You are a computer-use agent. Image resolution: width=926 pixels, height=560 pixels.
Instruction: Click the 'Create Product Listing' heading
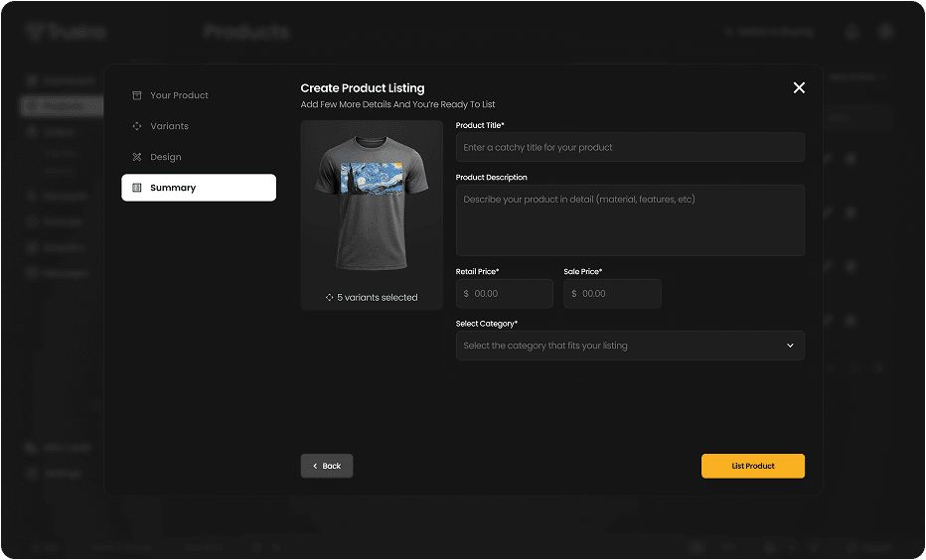[363, 88]
